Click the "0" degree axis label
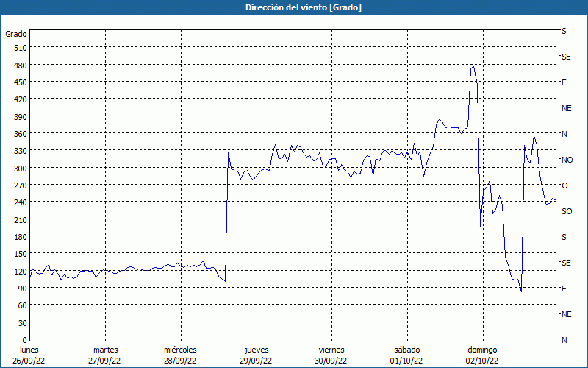588x368 pixels. [25, 340]
